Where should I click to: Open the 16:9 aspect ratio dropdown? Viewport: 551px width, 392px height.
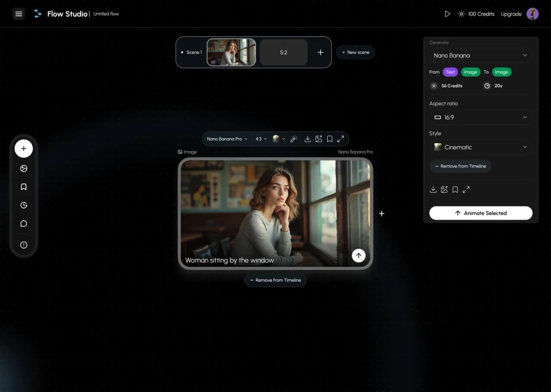click(x=480, y=117)
